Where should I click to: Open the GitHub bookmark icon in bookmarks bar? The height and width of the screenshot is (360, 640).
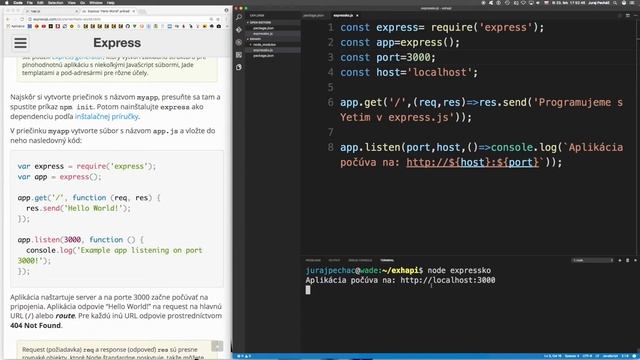pos(128,26)
